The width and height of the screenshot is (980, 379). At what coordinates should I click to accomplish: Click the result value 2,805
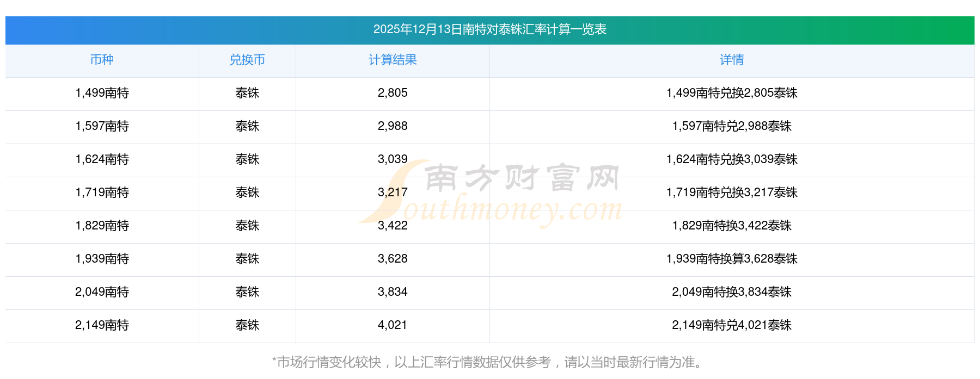point(393,93)
